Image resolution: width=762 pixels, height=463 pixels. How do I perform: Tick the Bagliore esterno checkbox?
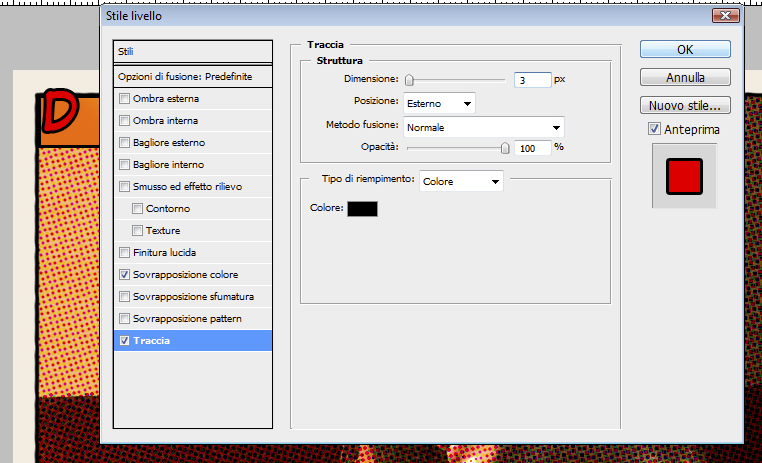pyautogui.click(x=124, y=142)
